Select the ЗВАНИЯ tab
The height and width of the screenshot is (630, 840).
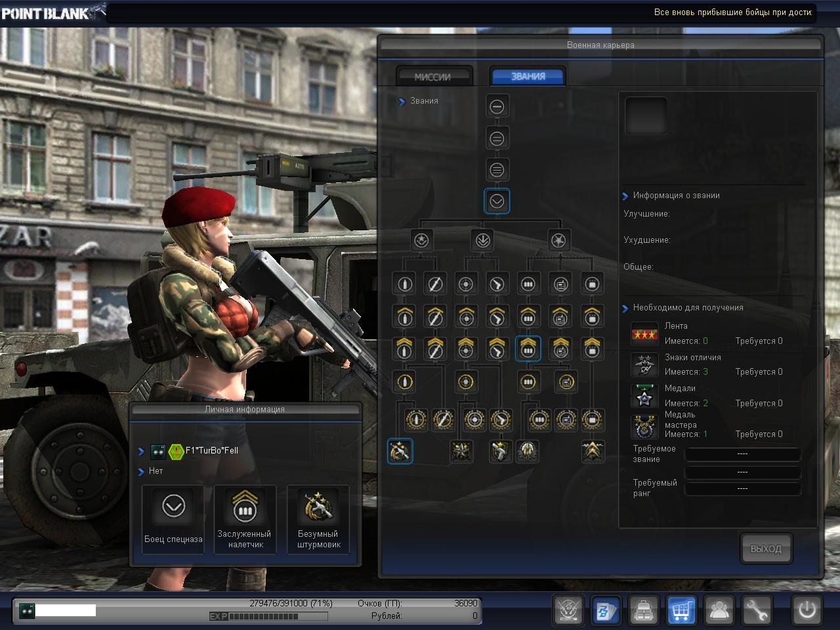tap(528, 76)
